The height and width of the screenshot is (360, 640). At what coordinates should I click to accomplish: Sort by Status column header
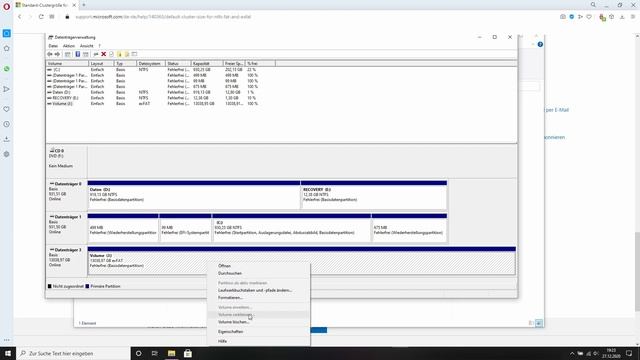178,64
